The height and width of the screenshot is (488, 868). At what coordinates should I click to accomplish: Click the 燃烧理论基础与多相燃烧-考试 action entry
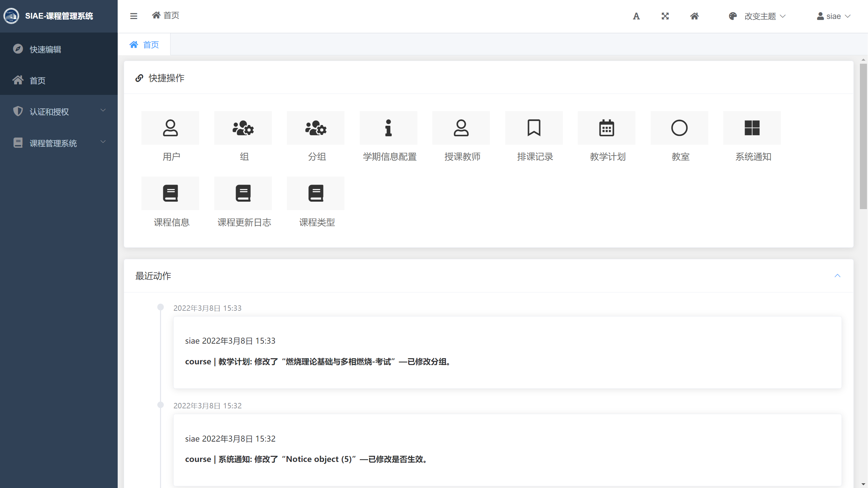point(507,352)
